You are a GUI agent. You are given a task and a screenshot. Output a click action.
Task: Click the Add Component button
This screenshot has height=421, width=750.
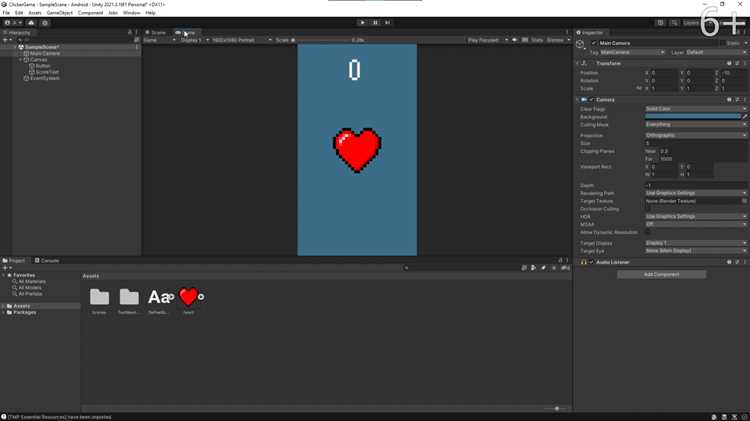[x=662, y=275]
